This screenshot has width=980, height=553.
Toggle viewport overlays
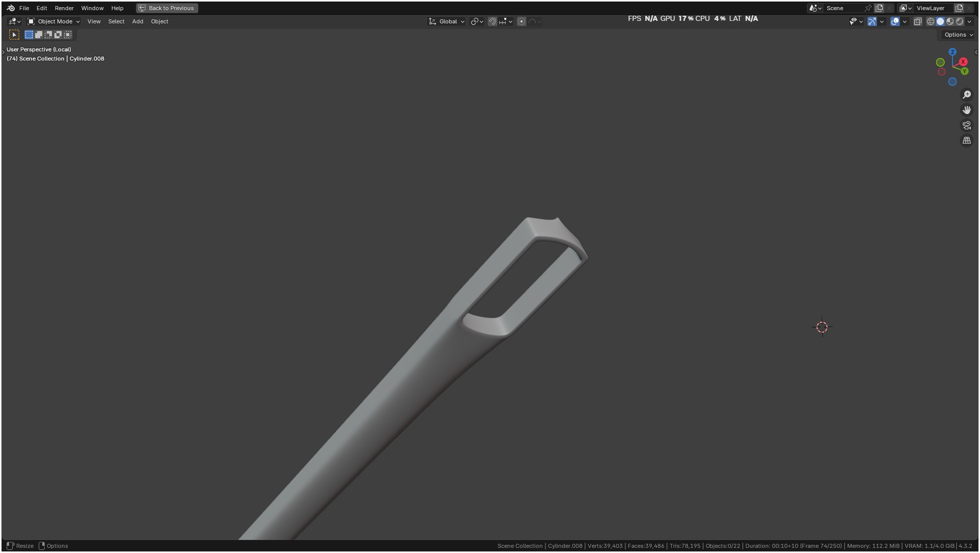click(x=895, y=21)
